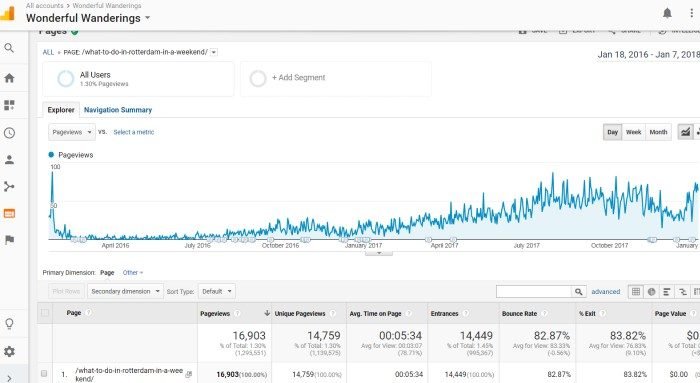Open the Pageviews metric dropdown
Image resolution: width=700 pixels, height=383 pixels.
click(x=71, y=132)
